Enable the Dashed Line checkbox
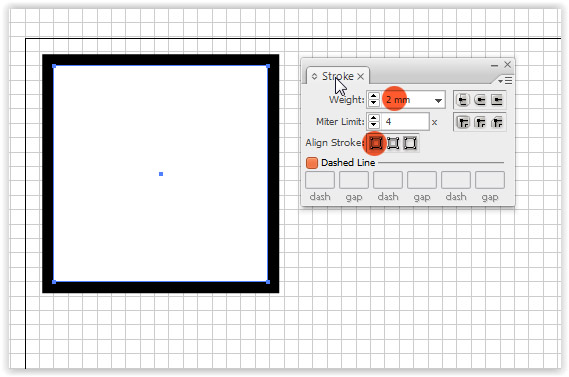 tap(312, 163)
